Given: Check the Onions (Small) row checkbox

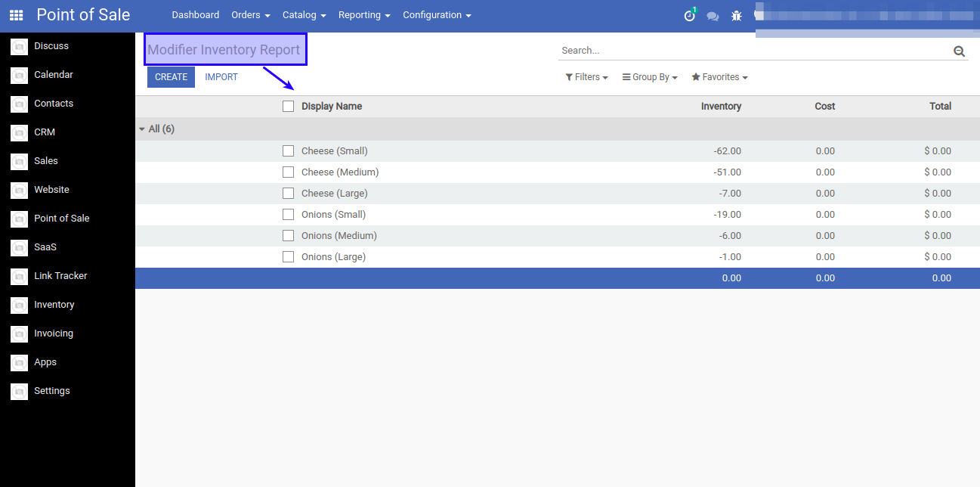Looking at the screenshot, I should 288,214.
